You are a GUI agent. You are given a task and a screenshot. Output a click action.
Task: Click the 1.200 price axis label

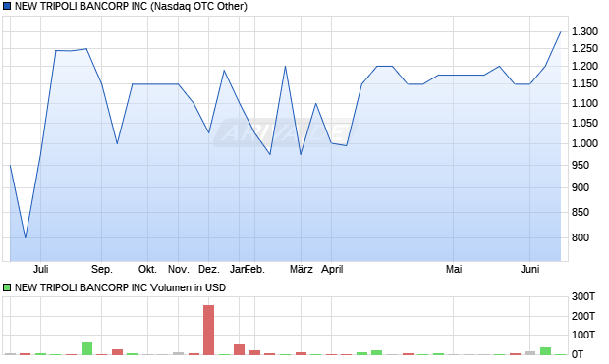tap(584, 67)
